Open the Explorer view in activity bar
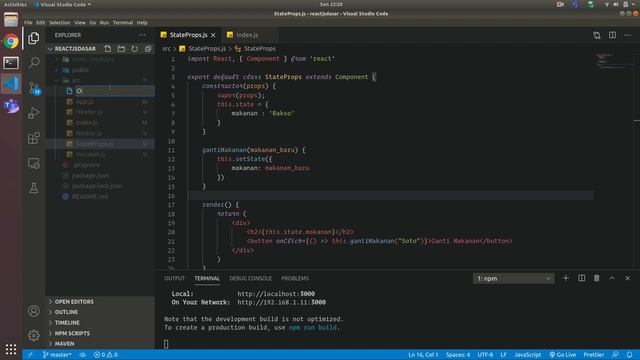This screenshot has height=360, width=640. 34,38
